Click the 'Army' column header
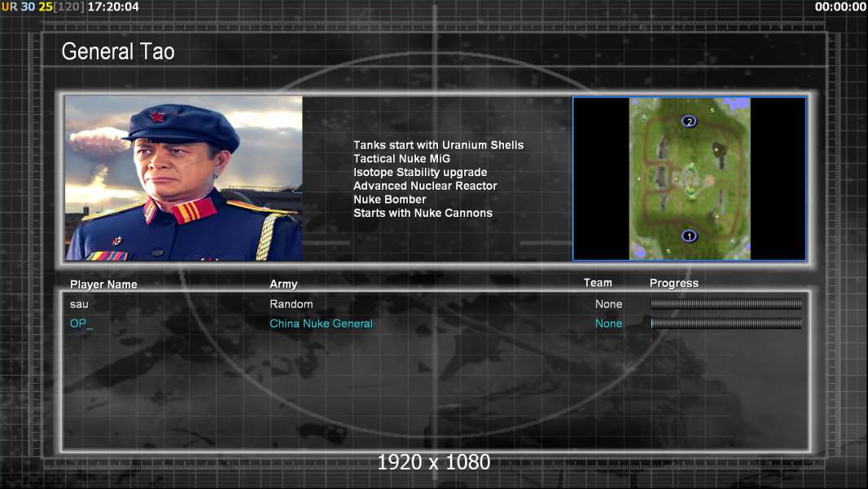 tap(283, 284)
